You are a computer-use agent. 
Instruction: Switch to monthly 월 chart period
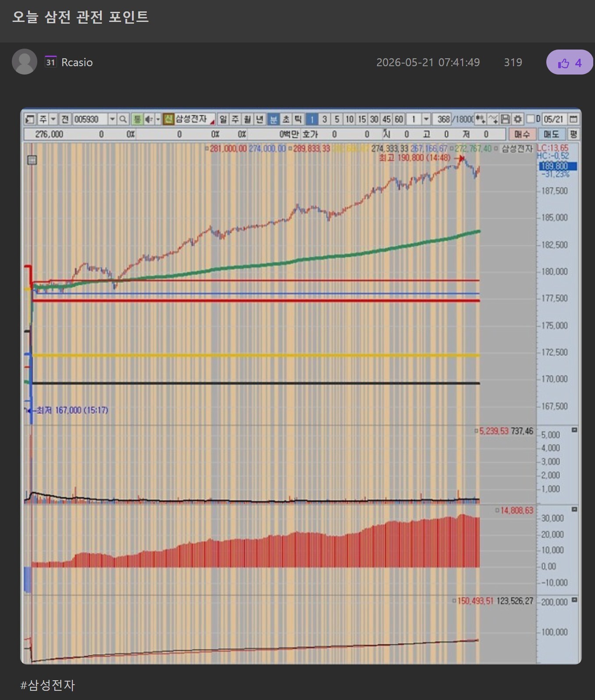click(x=248, y=119)
